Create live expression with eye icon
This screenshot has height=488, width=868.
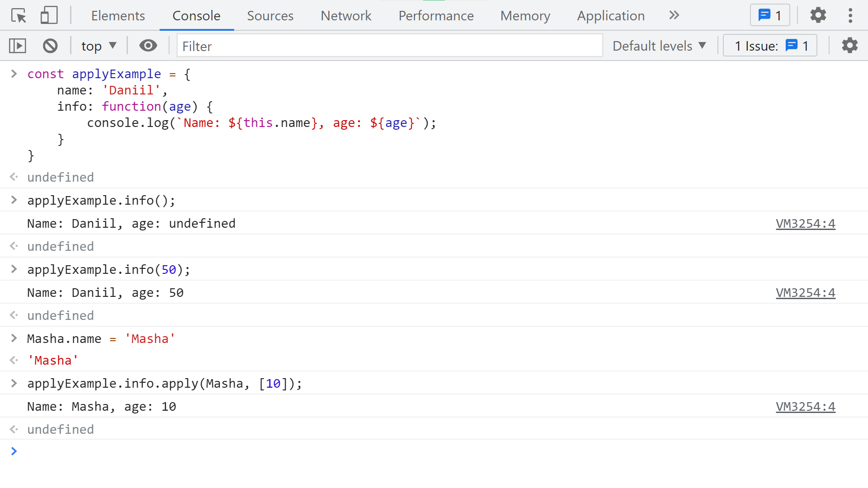(x=148, y=46)
